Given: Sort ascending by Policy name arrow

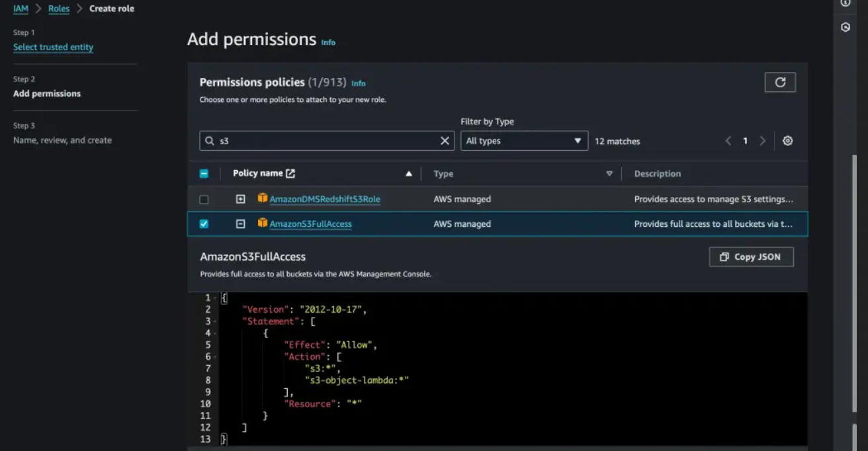Looking at the screenshot, I should click(x=409, y=174).
